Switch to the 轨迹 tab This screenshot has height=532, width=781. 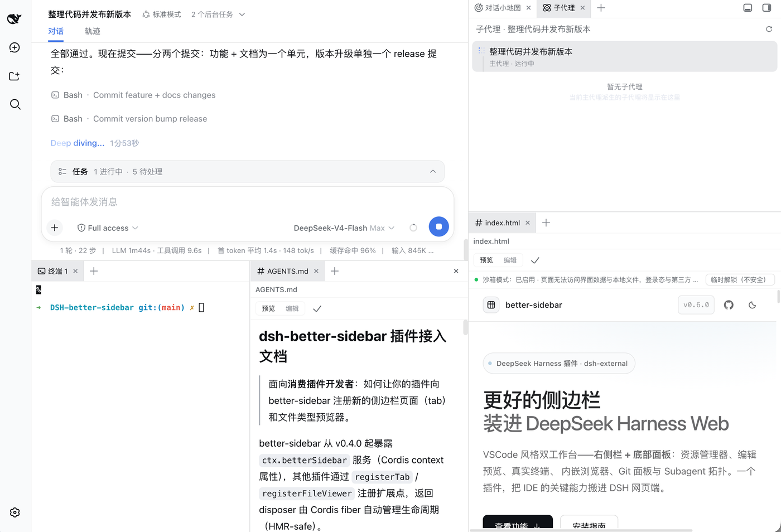tap(93, 31)
